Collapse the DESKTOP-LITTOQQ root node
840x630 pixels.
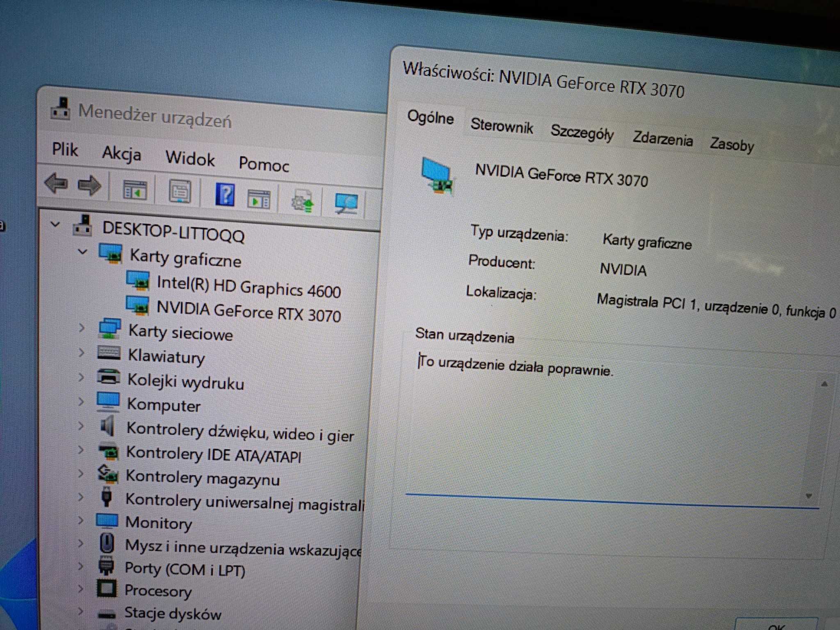[55, 224]
